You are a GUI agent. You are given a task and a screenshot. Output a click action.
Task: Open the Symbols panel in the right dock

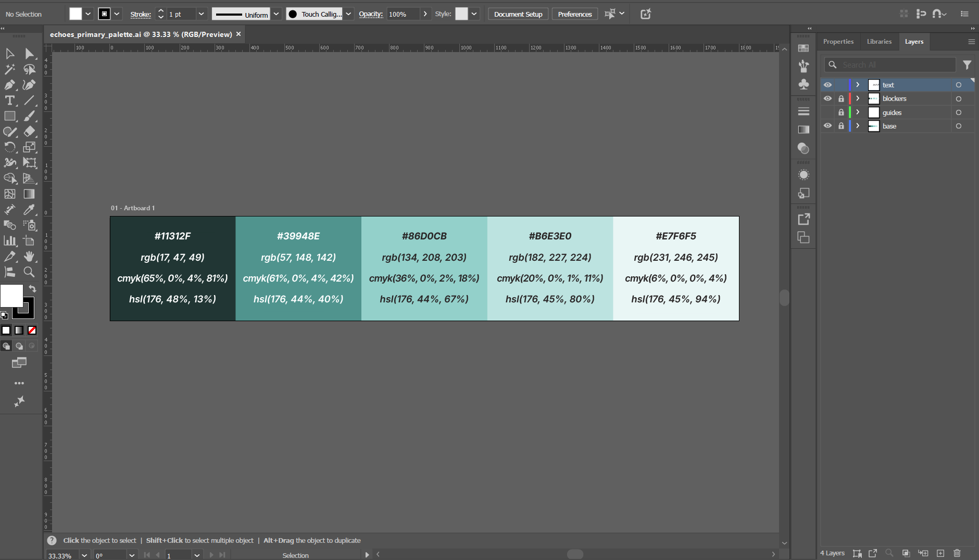[804, 85]
